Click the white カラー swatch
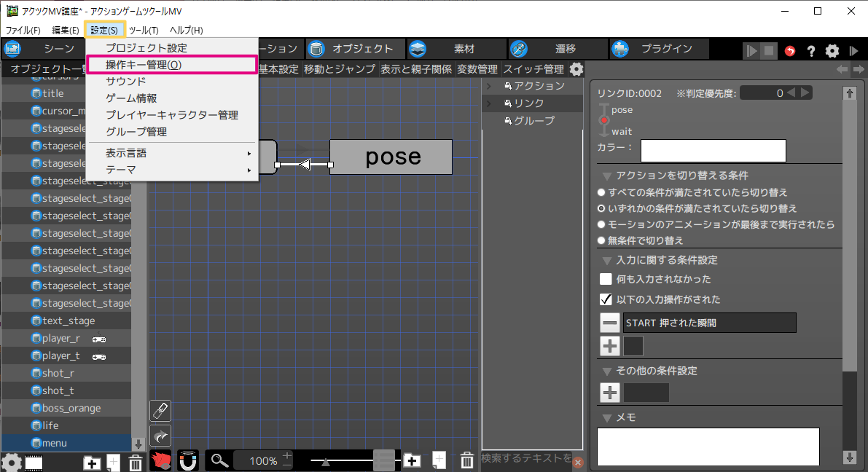This screenshot has width=868, height=472. pos(713,151)
